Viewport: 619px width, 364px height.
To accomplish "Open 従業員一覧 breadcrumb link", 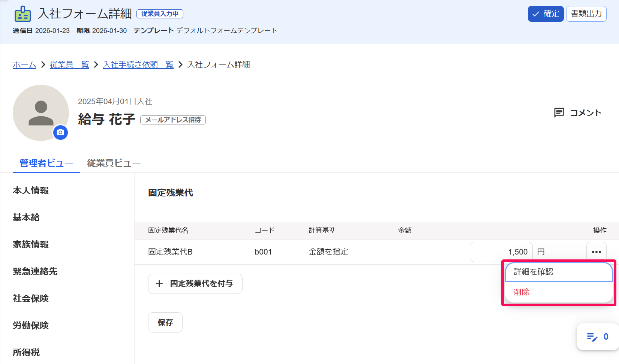I will (x=69, y=64).
